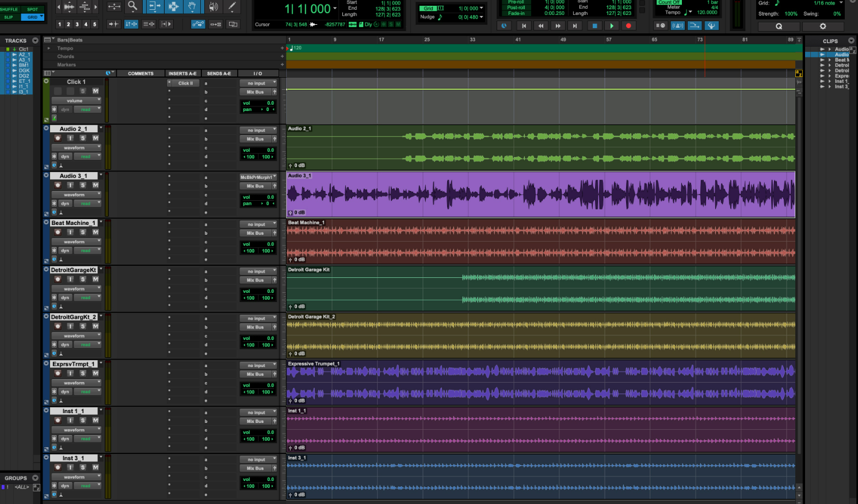Screen dimensions: 858x504
Task: Toggle Tab to Transients button
Action: pos(114,24)
